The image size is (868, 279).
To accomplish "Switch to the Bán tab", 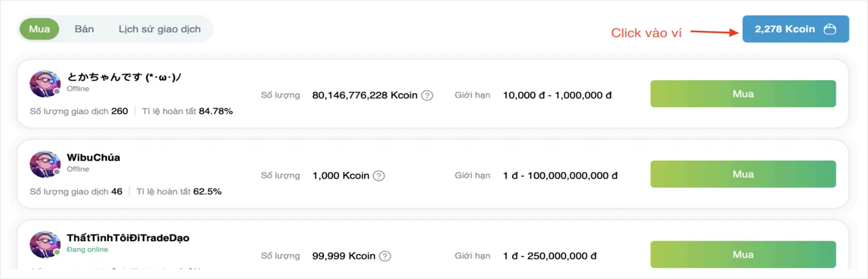I will [84, 29].
